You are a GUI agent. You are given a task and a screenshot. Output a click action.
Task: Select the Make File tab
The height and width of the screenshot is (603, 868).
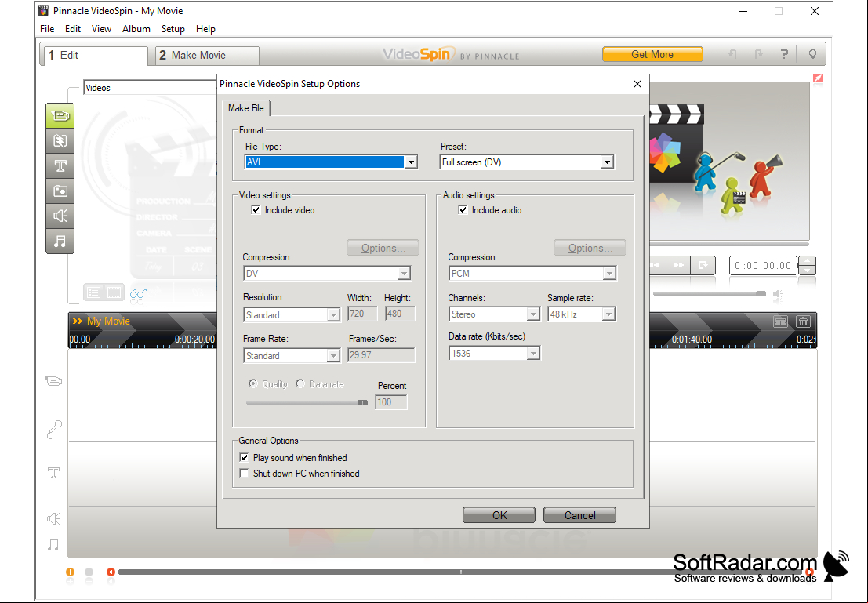coord(245,108)
